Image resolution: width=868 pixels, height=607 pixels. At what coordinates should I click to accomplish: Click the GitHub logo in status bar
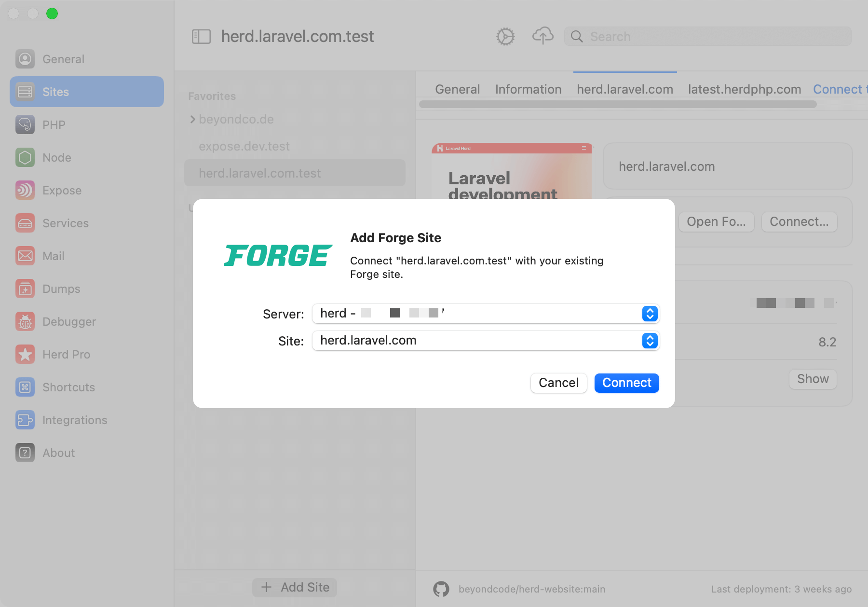(441, 589)
